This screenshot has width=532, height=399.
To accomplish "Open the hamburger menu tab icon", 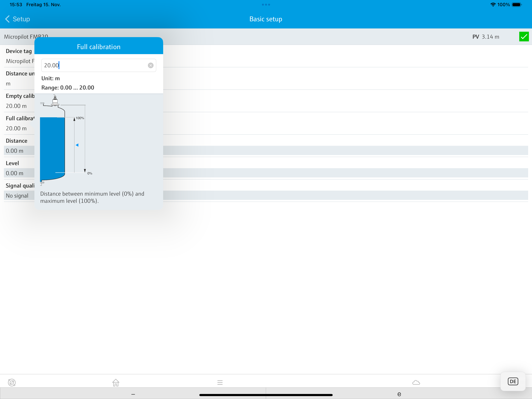I will coord(220,382).
